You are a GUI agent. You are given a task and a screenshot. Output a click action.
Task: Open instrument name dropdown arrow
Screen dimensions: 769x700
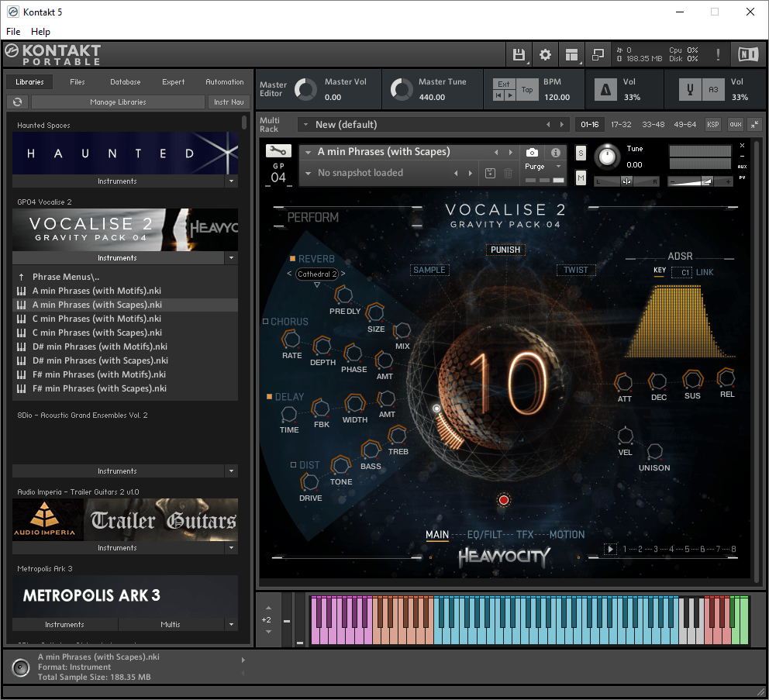tap(309, 153)
